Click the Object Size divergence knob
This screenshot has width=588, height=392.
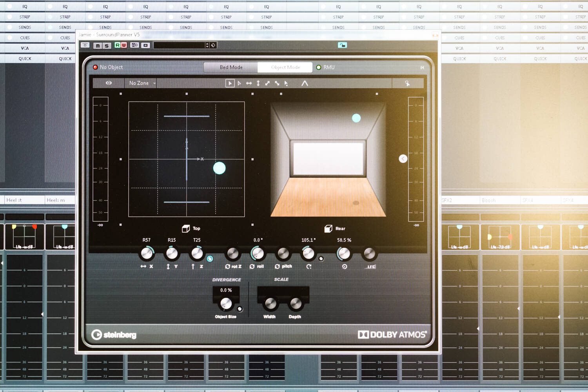[x=226, y=303]
